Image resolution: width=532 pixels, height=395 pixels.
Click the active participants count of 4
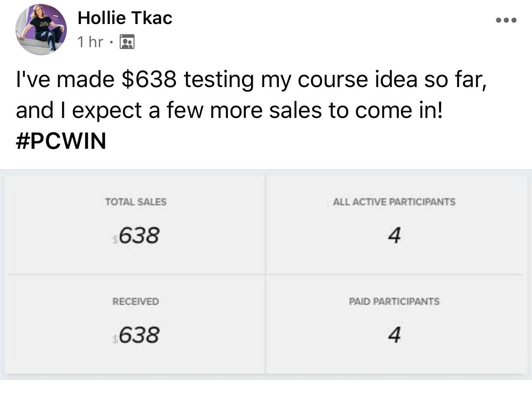tap(394, 235)
